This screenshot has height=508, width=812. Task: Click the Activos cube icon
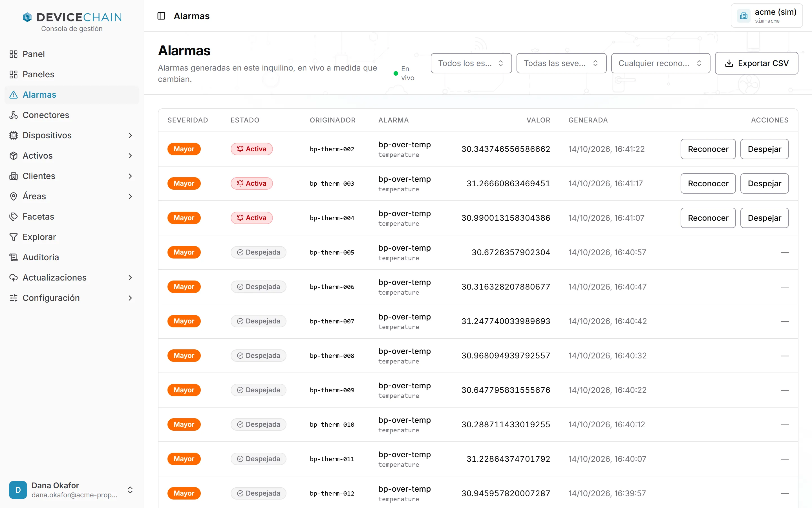click(x=14, y=156)
